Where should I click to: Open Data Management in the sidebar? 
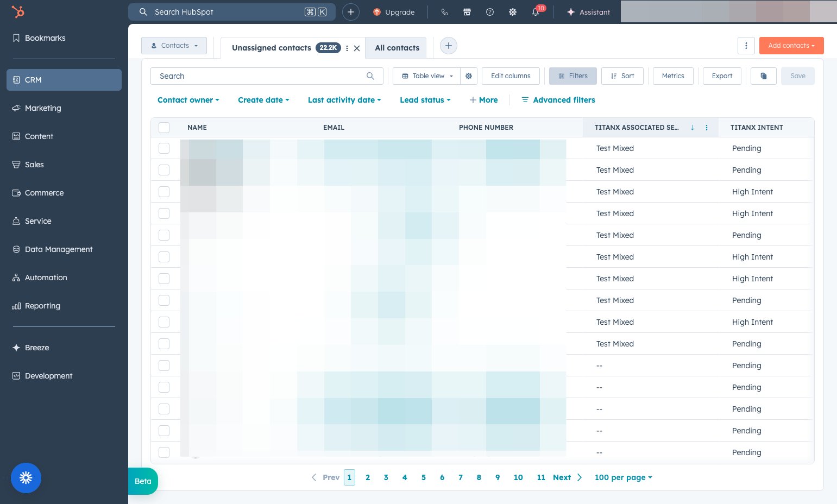tap(64, 249)
